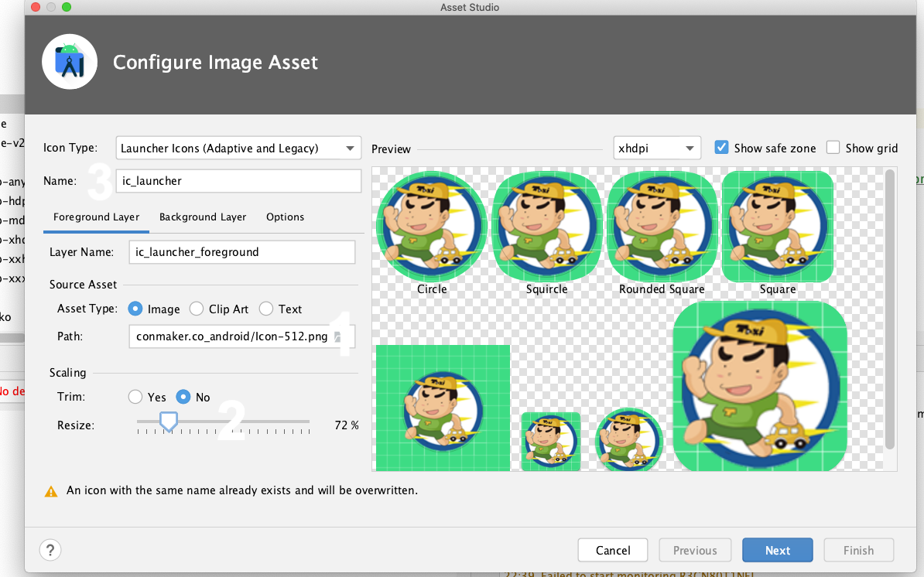Select the Square icon preview
924x577 pixels.
pos(777,226)
